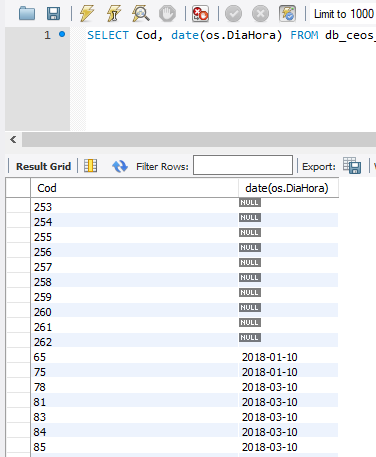The height and width of the screenshot is (457, 376).
Task: Execute the query with lightning icon
Action: click(87, 14)
